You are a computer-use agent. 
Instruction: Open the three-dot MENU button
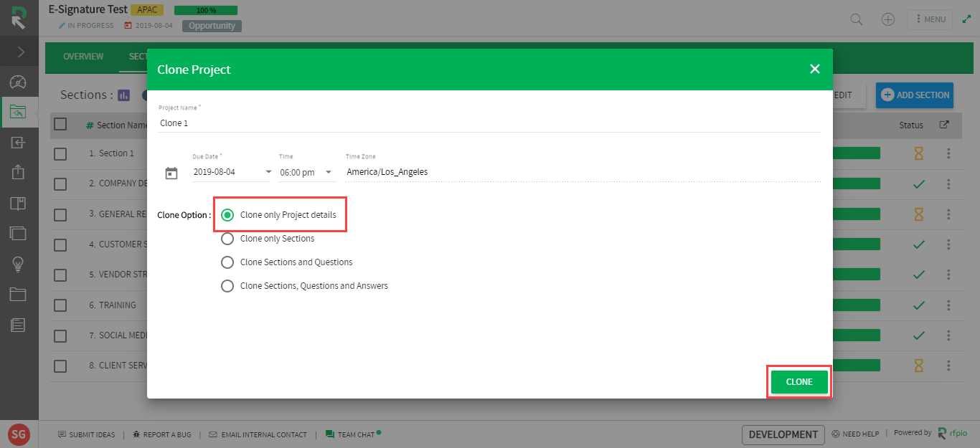pyautogui.click(x=930, y=19)
